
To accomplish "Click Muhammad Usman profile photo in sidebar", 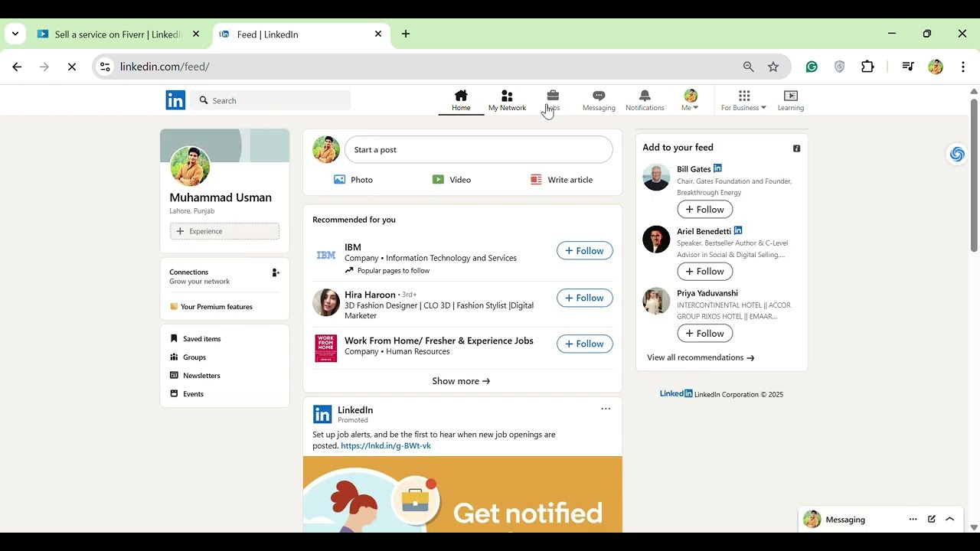I will tap(190, 165).
